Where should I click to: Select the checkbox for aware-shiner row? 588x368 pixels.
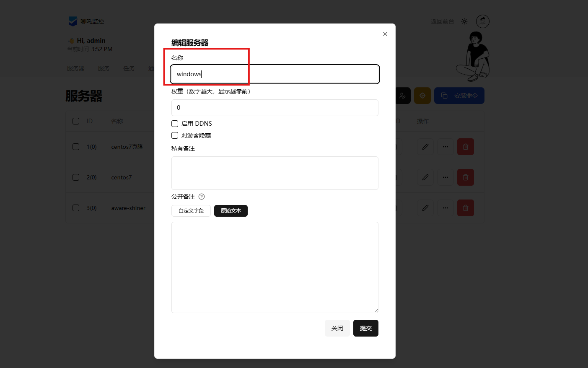tap(76, 208)
